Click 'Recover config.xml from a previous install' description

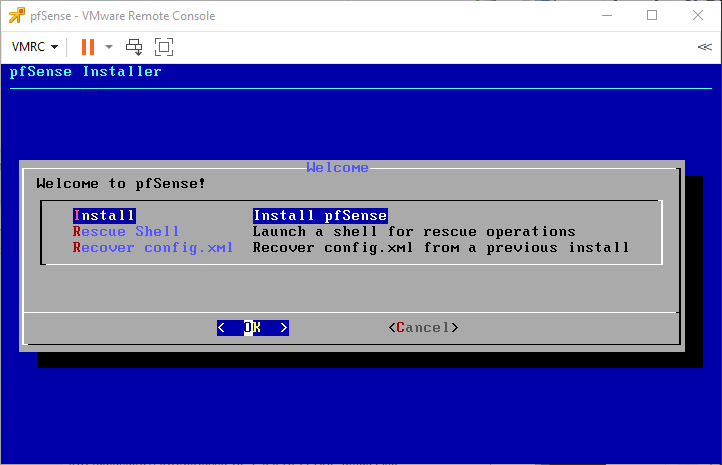[441, 247]
